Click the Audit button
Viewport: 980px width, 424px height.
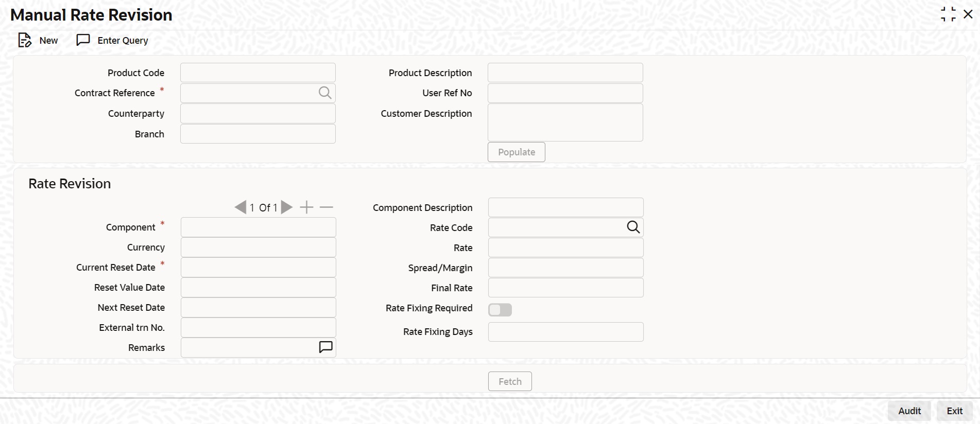tap(909, 411)
